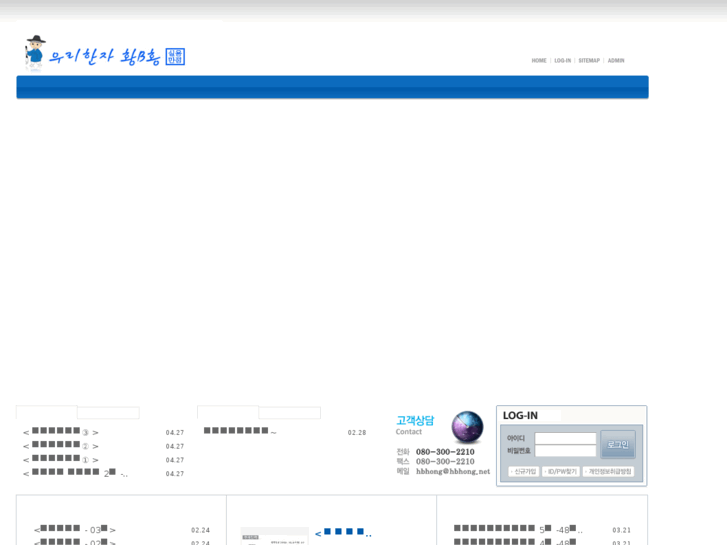Click the purple globe contact icon
This screenshot has width=727, height=545.
tap(467, 427)
